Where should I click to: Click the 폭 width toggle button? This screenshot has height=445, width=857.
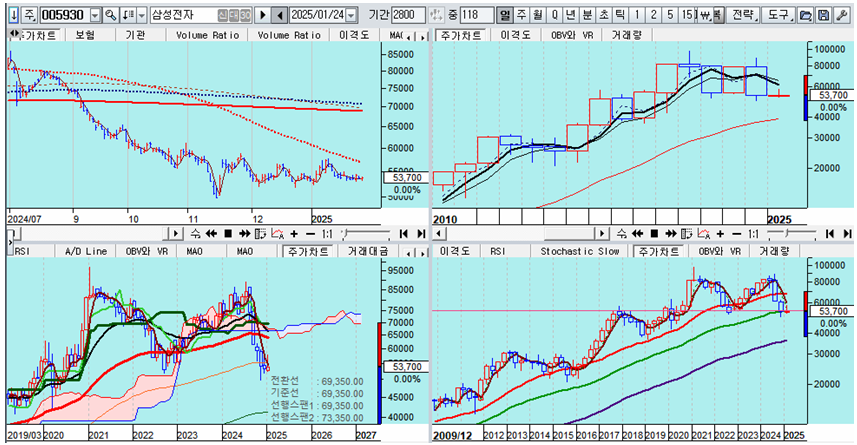718,15
